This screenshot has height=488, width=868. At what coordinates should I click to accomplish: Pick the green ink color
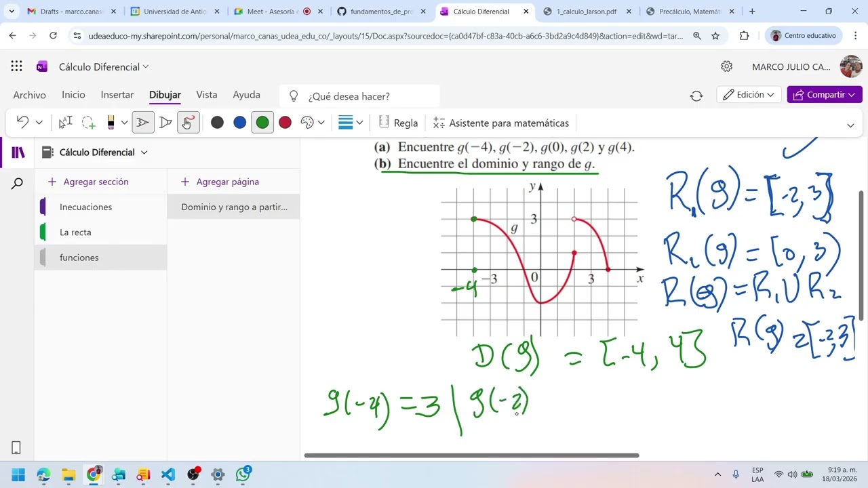pos(262,123)
